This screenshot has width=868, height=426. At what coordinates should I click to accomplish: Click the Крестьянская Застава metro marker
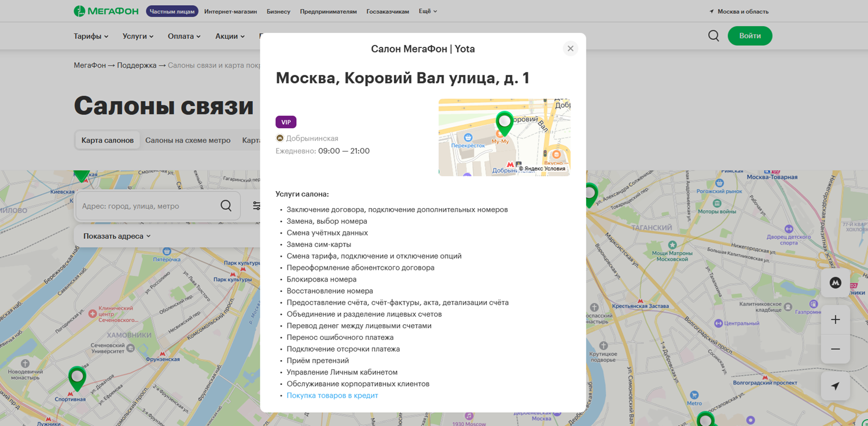point(641,301)
